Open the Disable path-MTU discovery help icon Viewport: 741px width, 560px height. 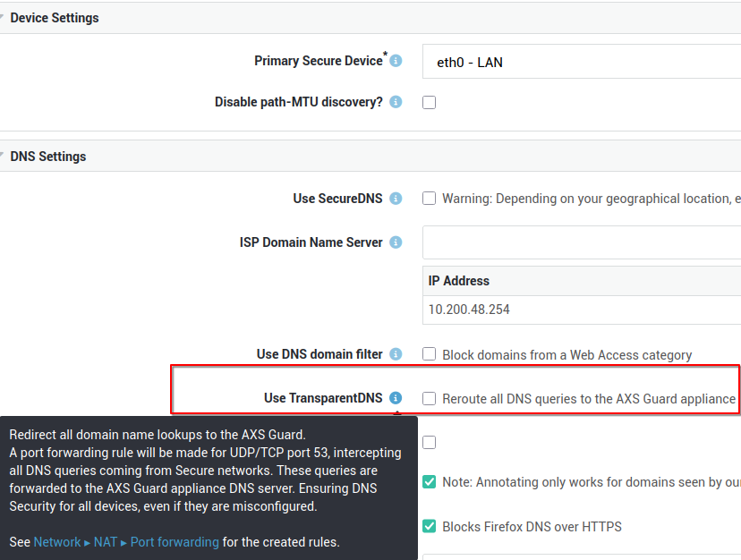pyautogui.click(x=396, y=103)
